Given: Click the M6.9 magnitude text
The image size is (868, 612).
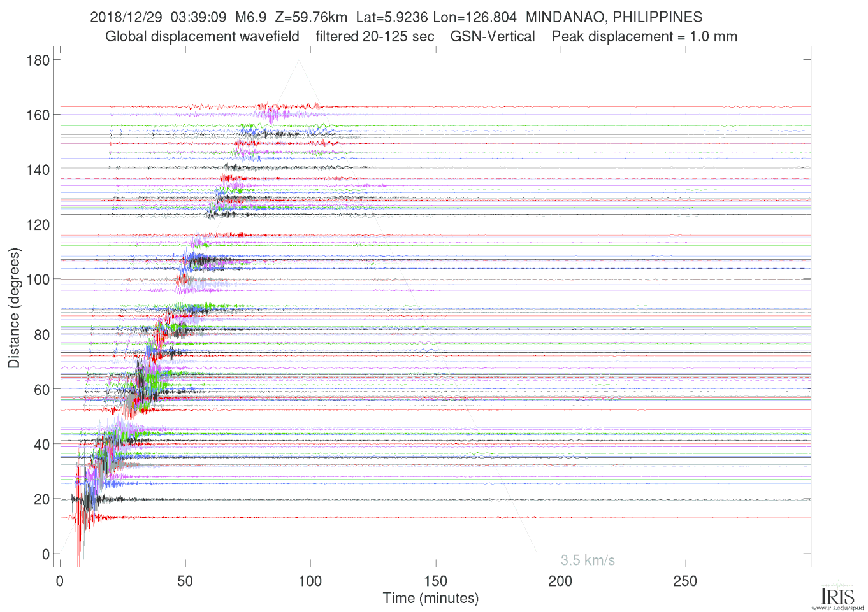Looking at the screenshot, I should pyautogui.click(x=250, y=17).
